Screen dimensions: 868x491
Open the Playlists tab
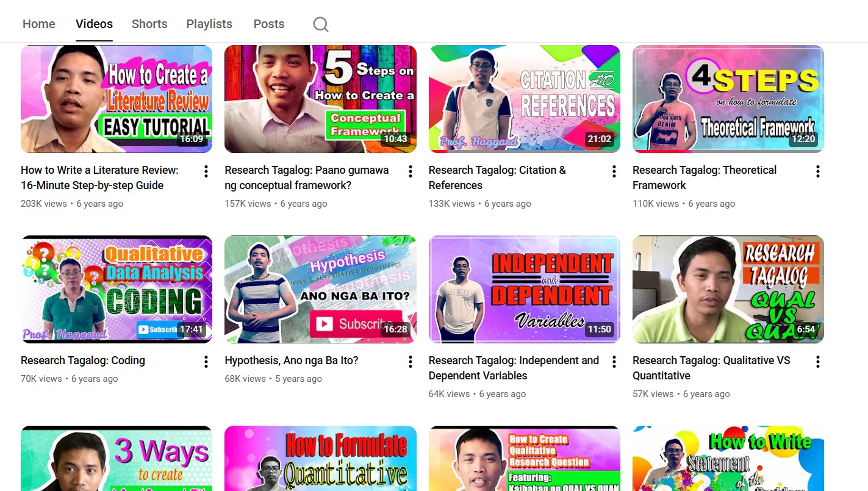[209, 24]
